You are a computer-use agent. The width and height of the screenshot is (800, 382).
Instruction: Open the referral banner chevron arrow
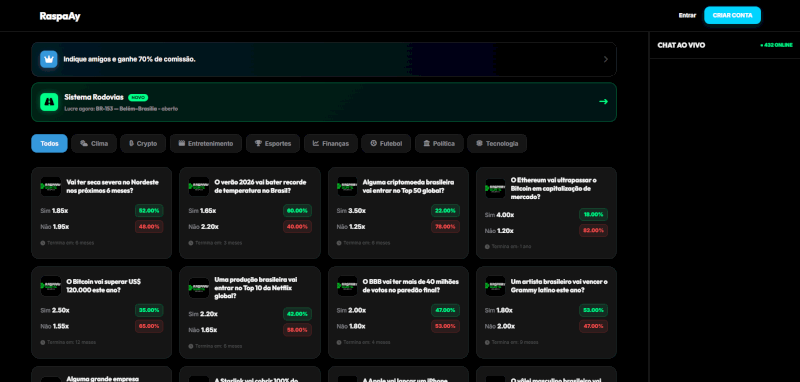point(606,59)
